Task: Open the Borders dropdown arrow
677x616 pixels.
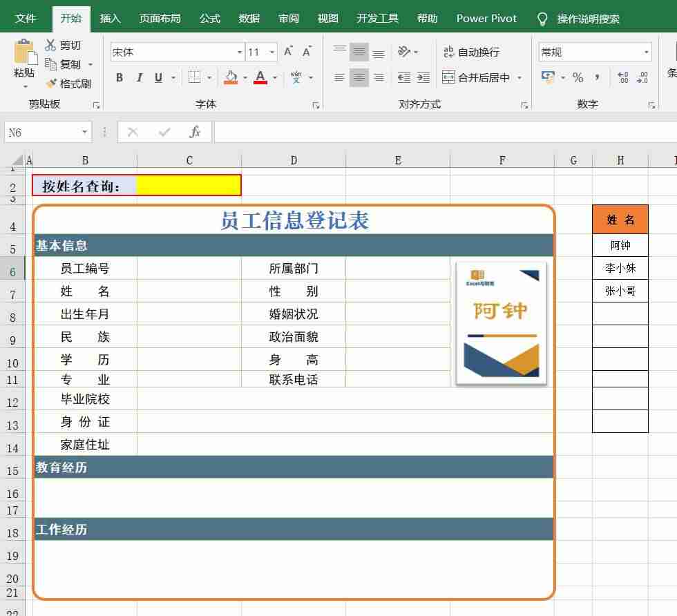Action: point(209,78)
